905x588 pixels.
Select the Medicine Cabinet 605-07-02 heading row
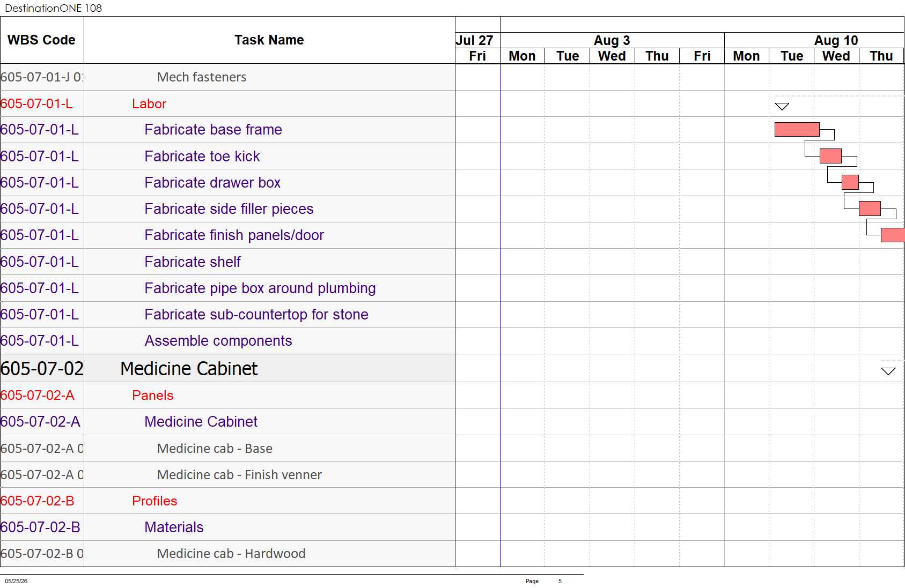pos(227,368)
